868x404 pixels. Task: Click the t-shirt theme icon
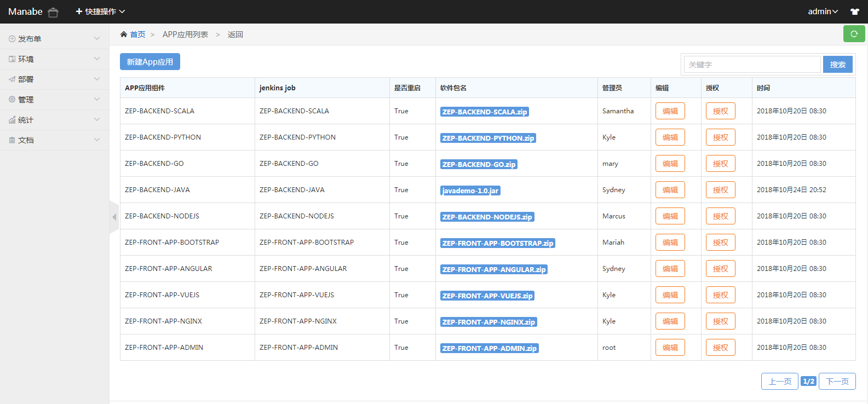point(855,11)
